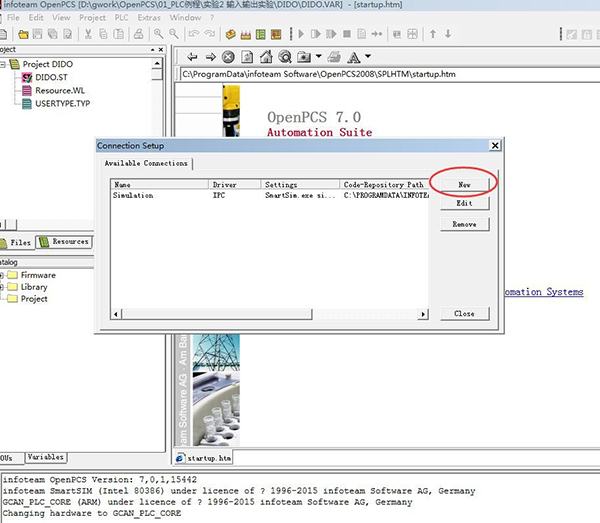Click the Home icon in browser toolbar
The width and height of the screenshot is (600, 523).
266,57
